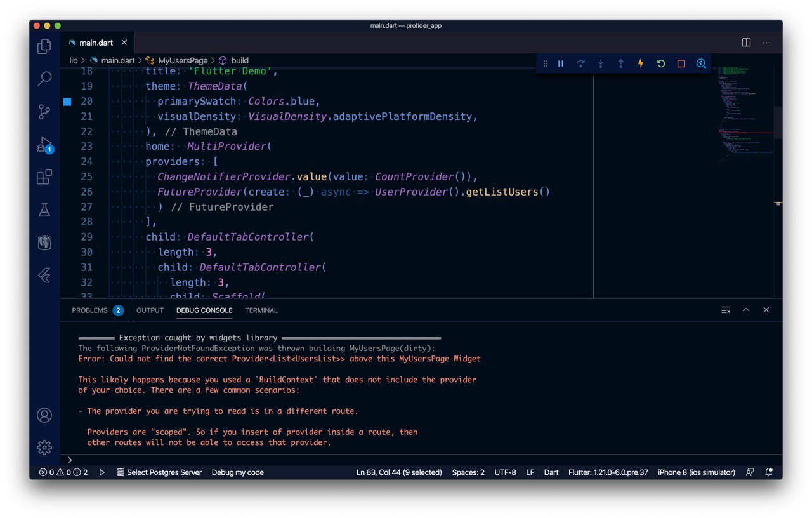
Task: Close the main.dart editor tab
Action: (x=124, y=43)
